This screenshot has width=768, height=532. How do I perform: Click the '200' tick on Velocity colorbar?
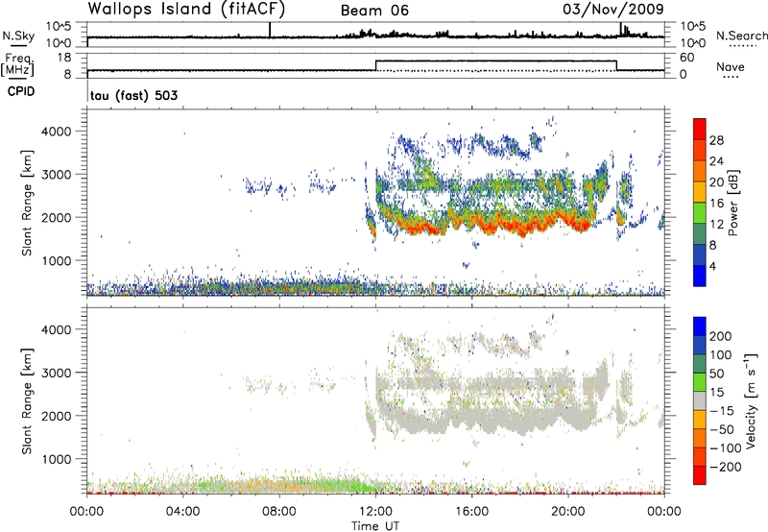coord(721,336)
